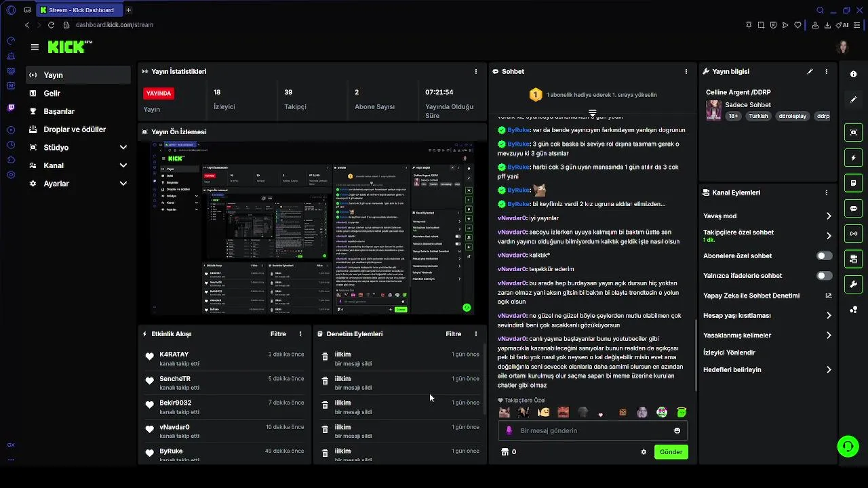Open the info icon in right rail

click(x=854, y=74)
